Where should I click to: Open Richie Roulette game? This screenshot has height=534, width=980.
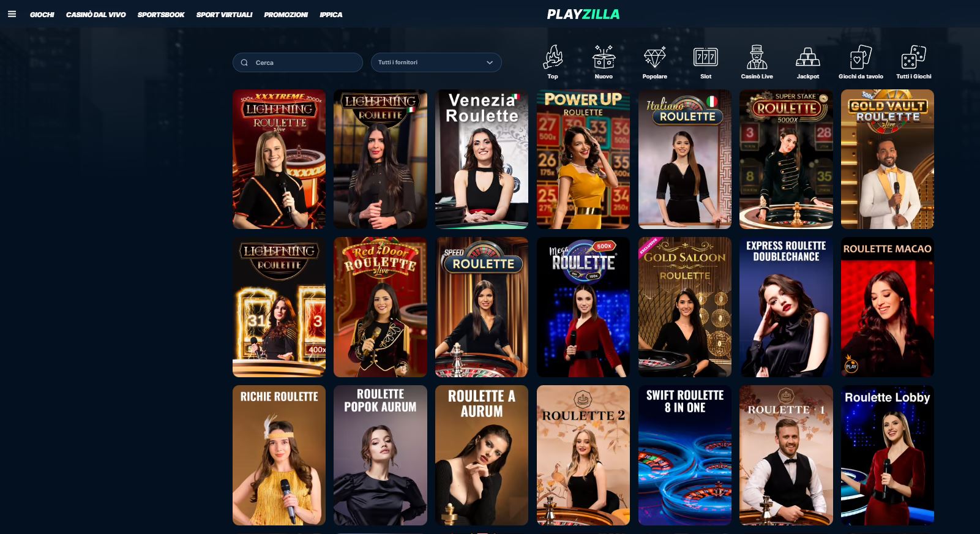279,455
